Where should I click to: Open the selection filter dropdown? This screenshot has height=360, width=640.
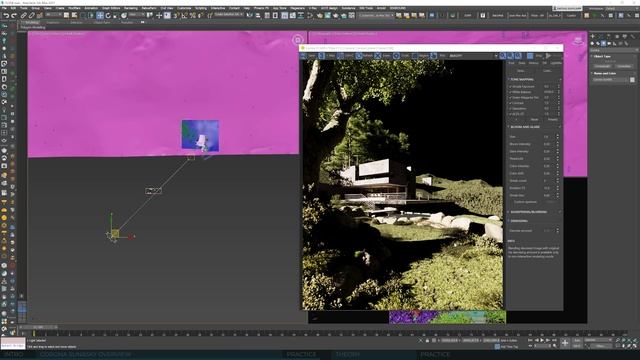(53, 16)
